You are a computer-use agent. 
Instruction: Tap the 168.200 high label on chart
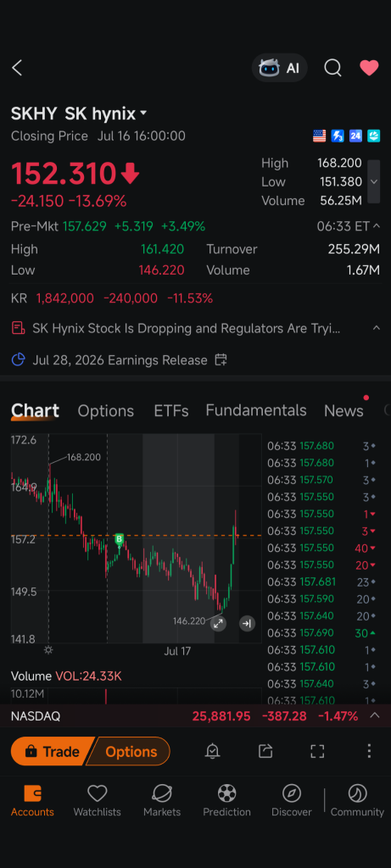[x=84, y=457]
